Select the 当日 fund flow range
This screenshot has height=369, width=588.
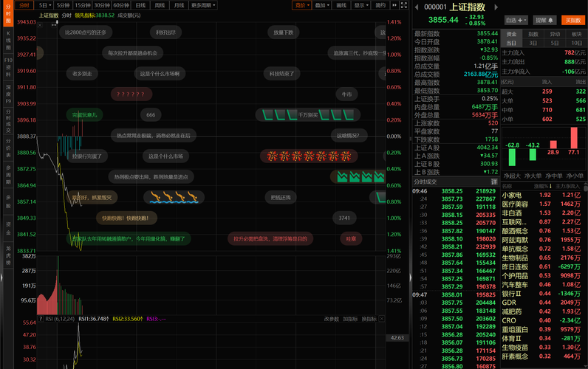(x=511, y=43)
